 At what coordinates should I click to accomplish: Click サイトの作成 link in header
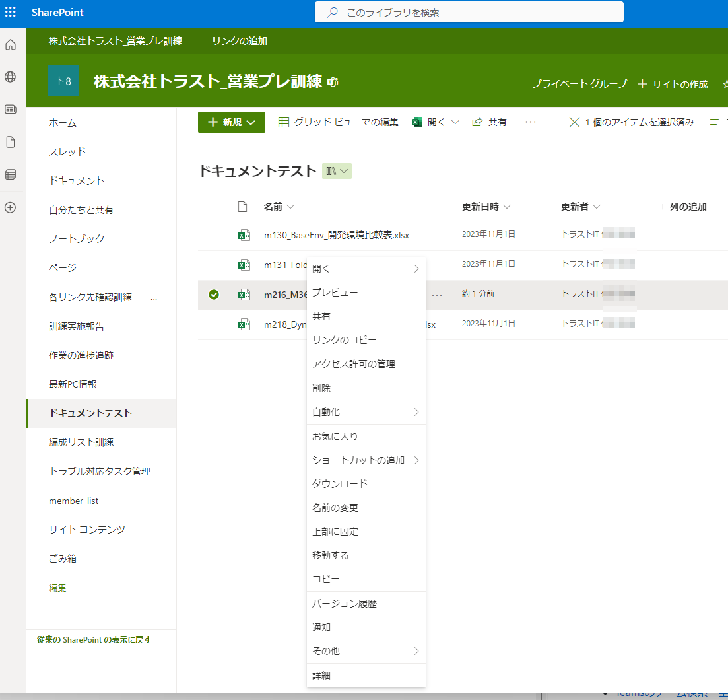pyautogui.click(x=673, y=84)
